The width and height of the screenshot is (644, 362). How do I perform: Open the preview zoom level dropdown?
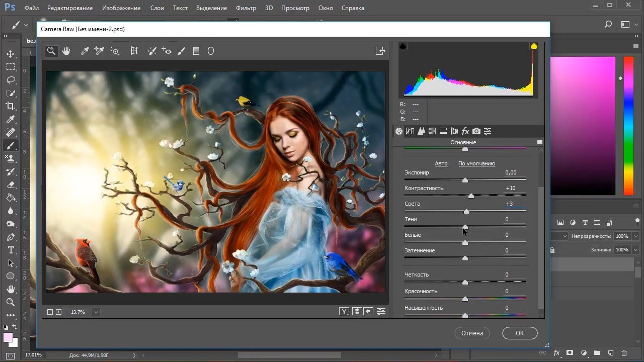tap(96, 312)
